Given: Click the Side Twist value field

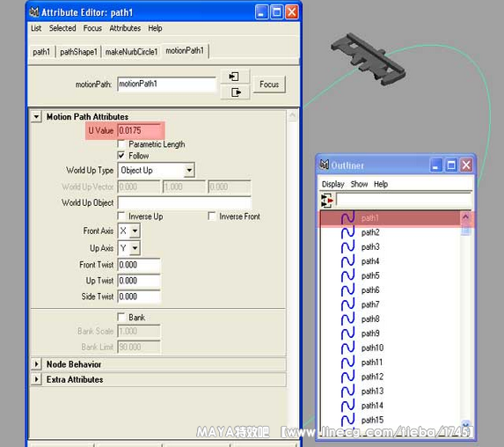Looking at the screenshot, I should pos(139,297).
